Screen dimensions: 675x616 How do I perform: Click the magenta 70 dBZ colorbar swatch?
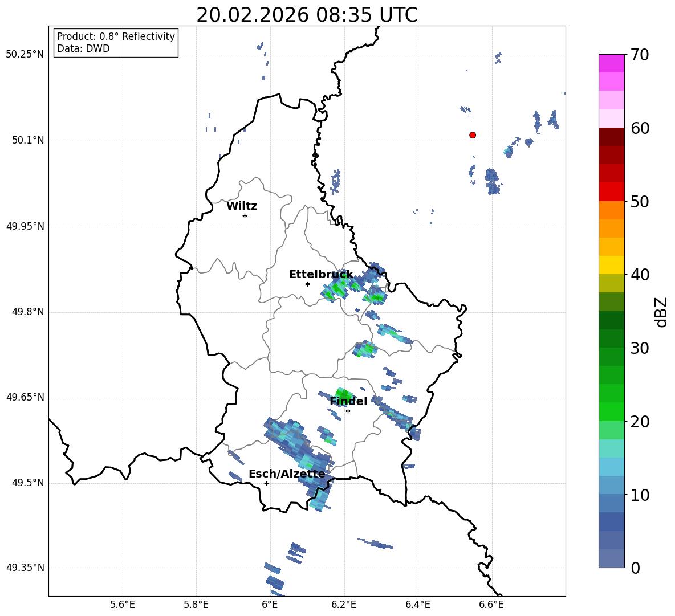click(x=611, y=63)
